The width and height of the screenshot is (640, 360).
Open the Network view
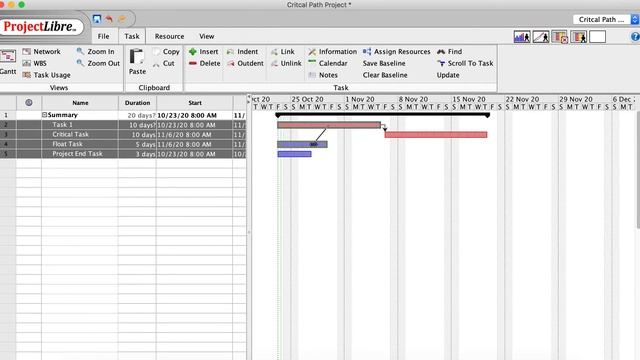[x=41, y=51]
